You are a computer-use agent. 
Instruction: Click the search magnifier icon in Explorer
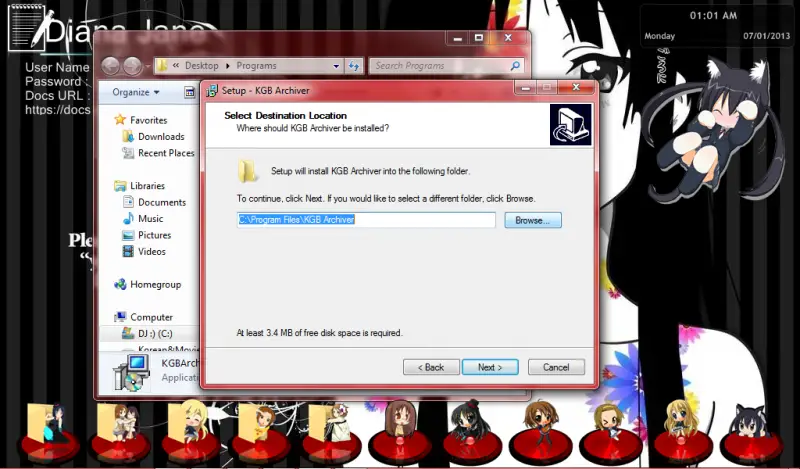tap(515, 66)
